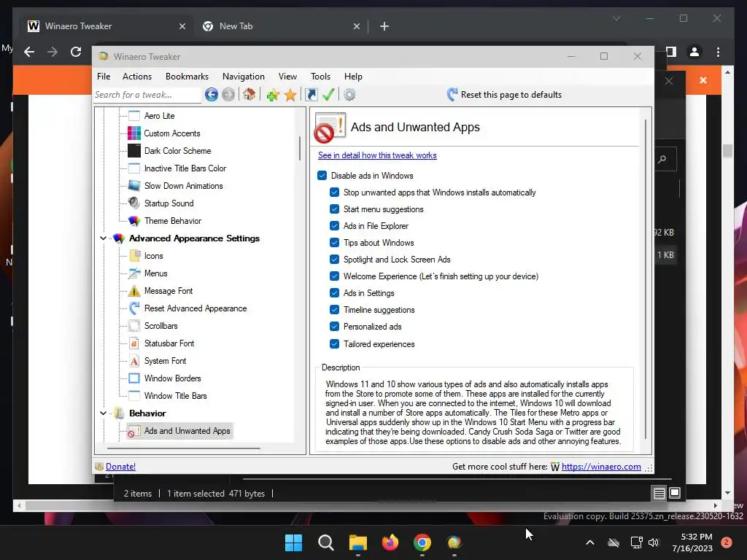The image size is (747, 560).
Task: Select Icons under Advanced Appearance Settings
Action: pyautogui.click(x=153, y=256)
